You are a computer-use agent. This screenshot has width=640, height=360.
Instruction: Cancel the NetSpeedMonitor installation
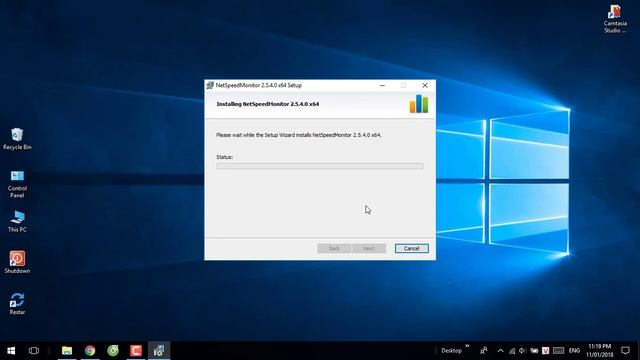tap(411, 248)
